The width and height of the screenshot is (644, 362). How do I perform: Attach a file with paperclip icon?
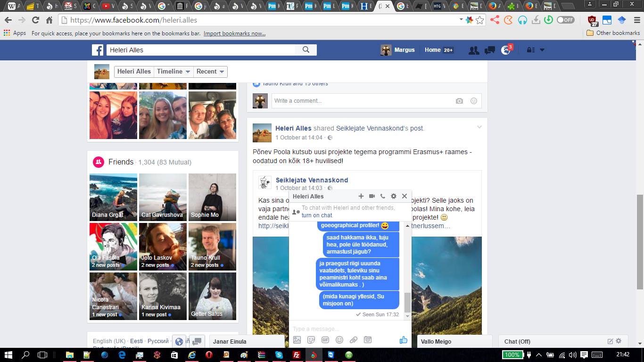[354, 340]
